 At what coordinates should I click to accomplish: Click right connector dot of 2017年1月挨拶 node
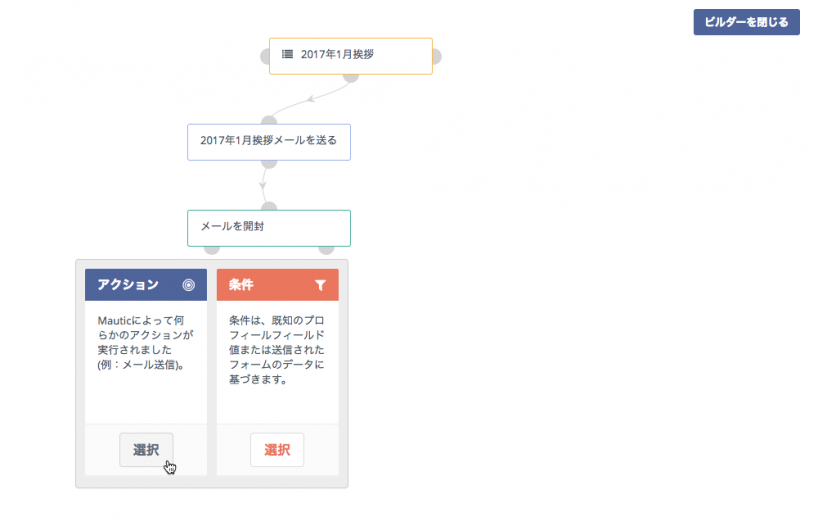(x=436, y=56)
